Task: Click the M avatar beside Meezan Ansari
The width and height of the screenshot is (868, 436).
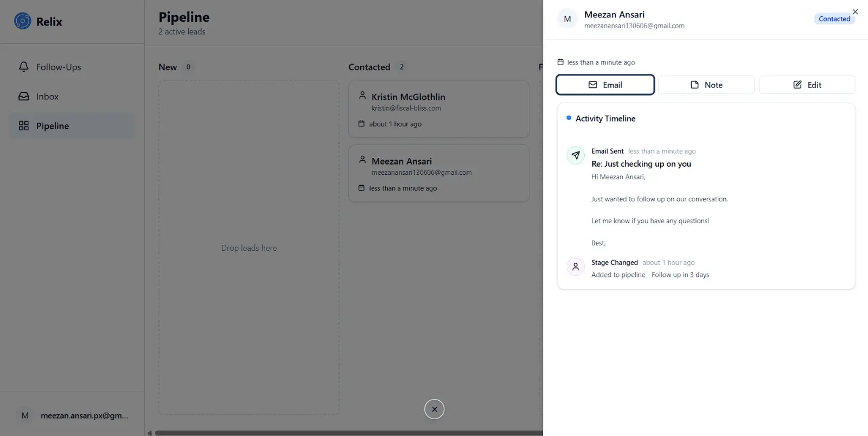Action: coord(567,19)
